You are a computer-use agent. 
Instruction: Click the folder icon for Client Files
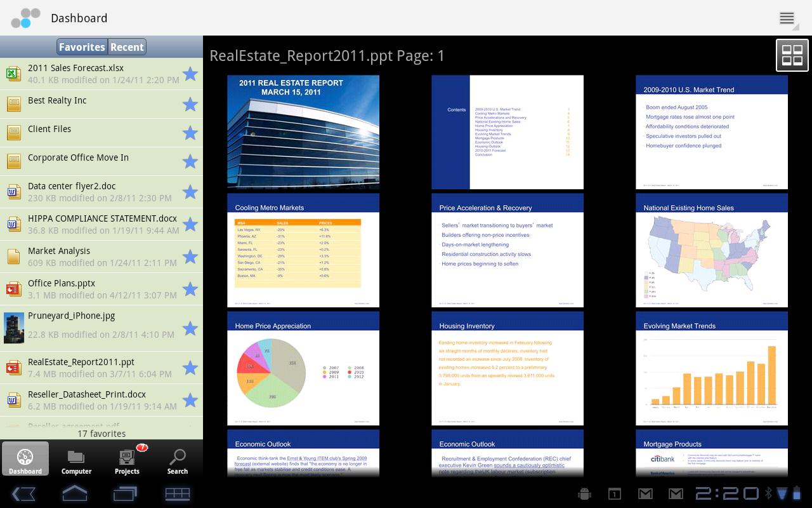pos(14,132)
